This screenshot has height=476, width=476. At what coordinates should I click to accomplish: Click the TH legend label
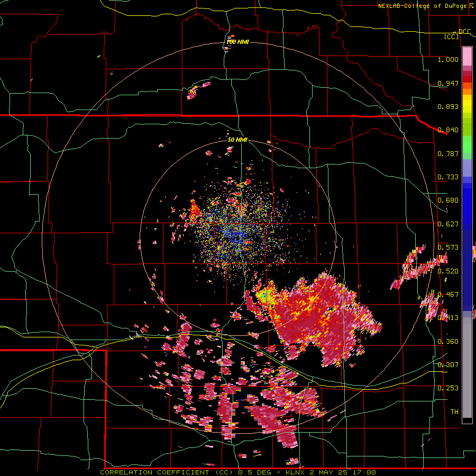point(454,412)
